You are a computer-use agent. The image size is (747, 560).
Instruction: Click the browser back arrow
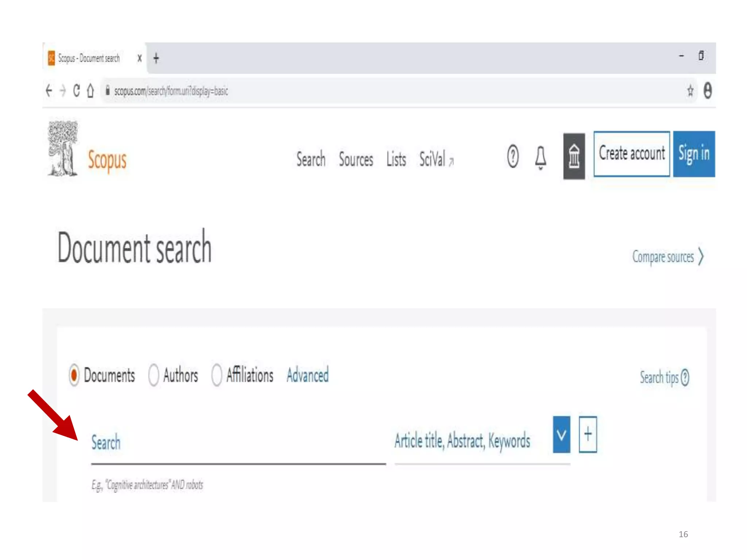click(x=49, y=90)
